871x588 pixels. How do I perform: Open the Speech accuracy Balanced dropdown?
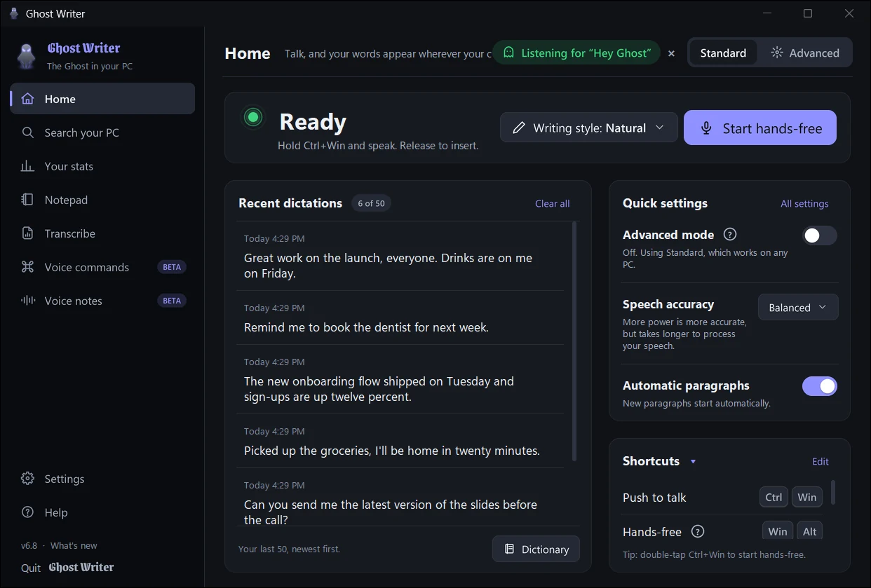(798, 307)
